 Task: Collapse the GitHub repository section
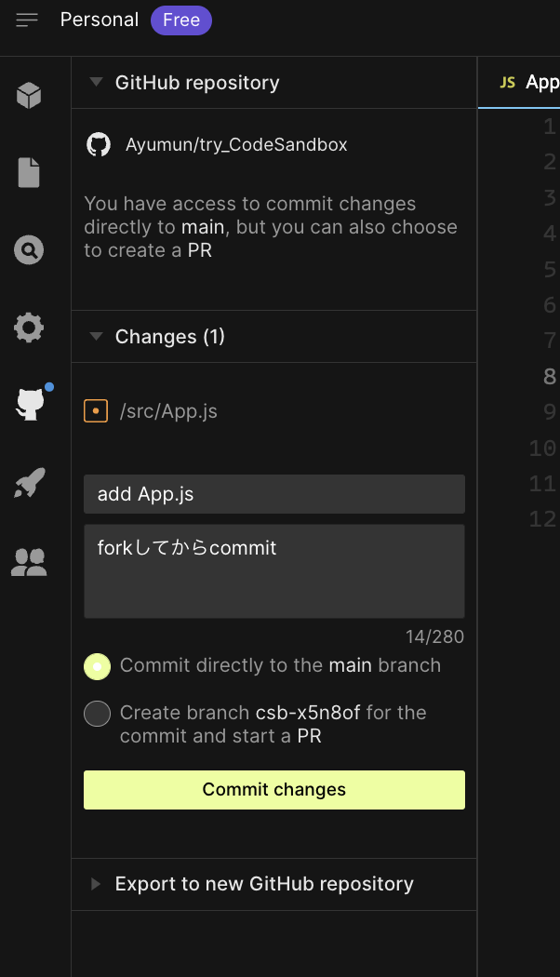click(95, 82)
